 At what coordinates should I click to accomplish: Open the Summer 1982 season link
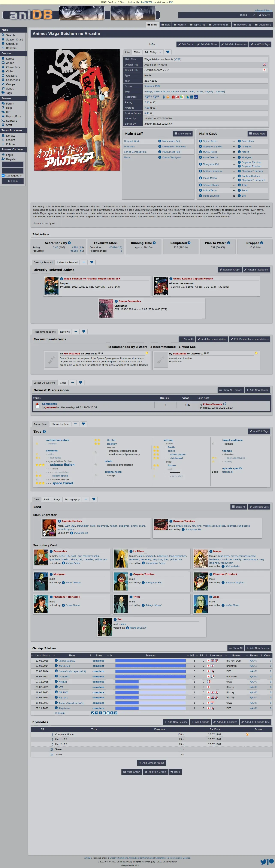point(152,86)
